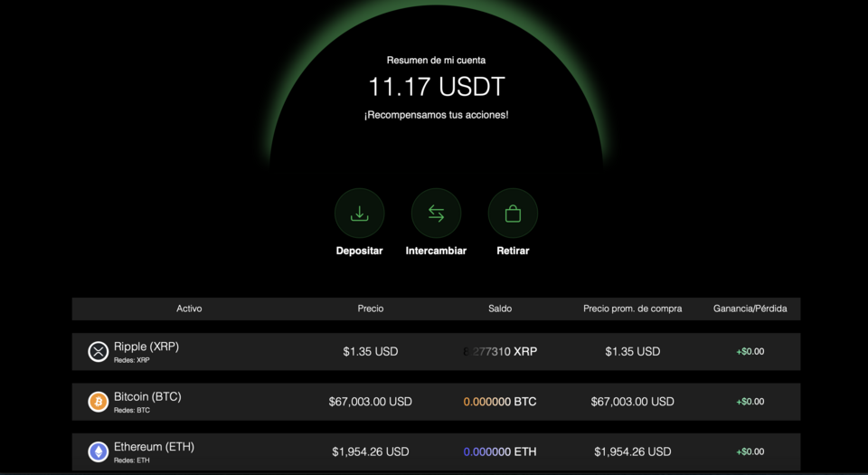Click the orange Bitcoin logo
The height and width of the screenshot is (475, 868).
[98, 402]
